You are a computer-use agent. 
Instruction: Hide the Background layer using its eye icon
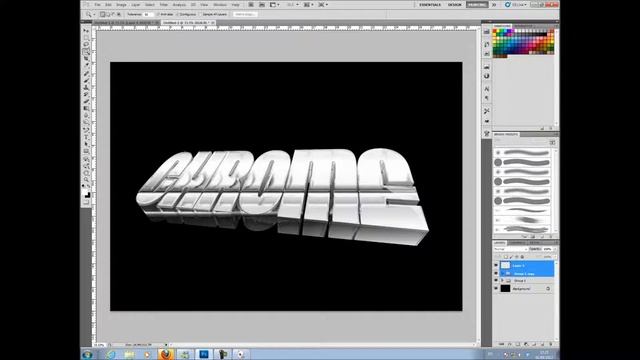click(496, 289)
